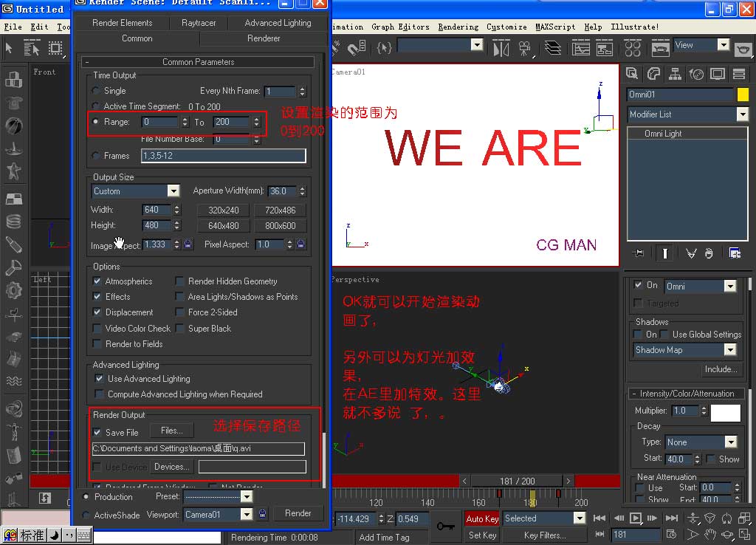
Task: Open the Material Editor icon
Action: click(633, 48)
